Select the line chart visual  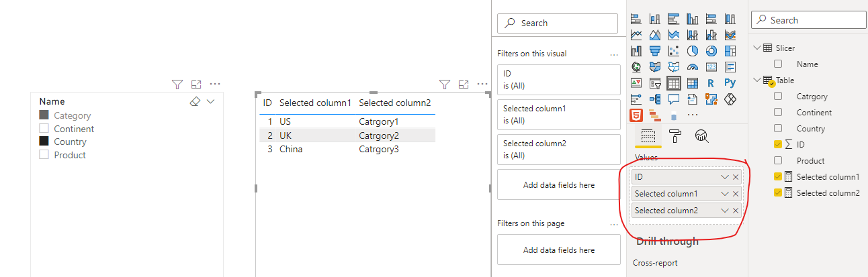(636, 35)
